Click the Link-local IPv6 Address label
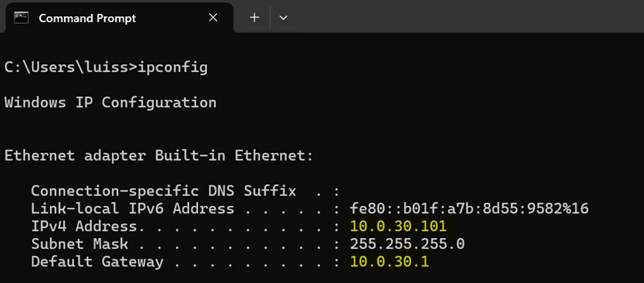Viewport: 644px width, 283px height. click(133, 208)
